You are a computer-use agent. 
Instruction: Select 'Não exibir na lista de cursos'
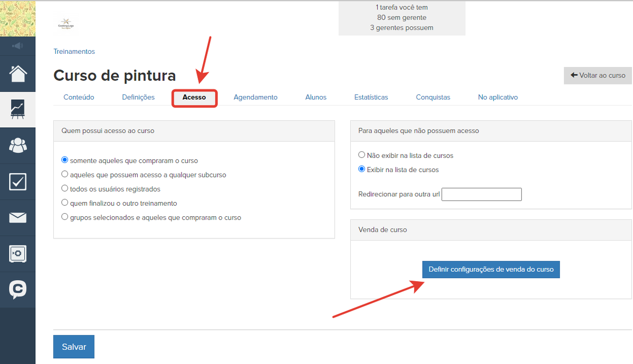tap(361, 155)
